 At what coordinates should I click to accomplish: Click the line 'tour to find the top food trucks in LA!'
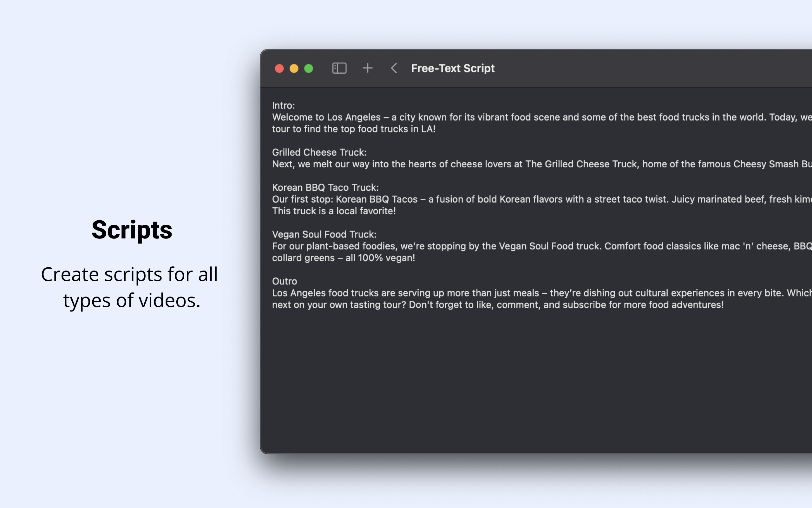(x=354, y=129)
